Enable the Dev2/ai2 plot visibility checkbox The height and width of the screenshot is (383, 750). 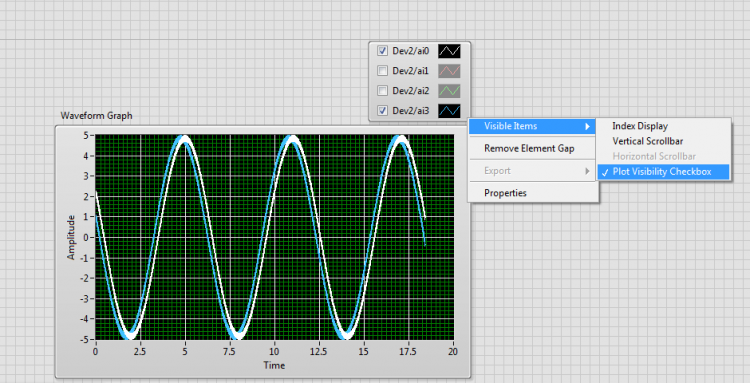382,90
